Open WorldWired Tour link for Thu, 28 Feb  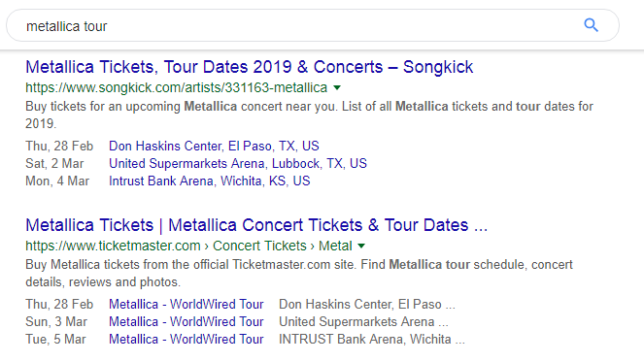(x=186, y=304)
